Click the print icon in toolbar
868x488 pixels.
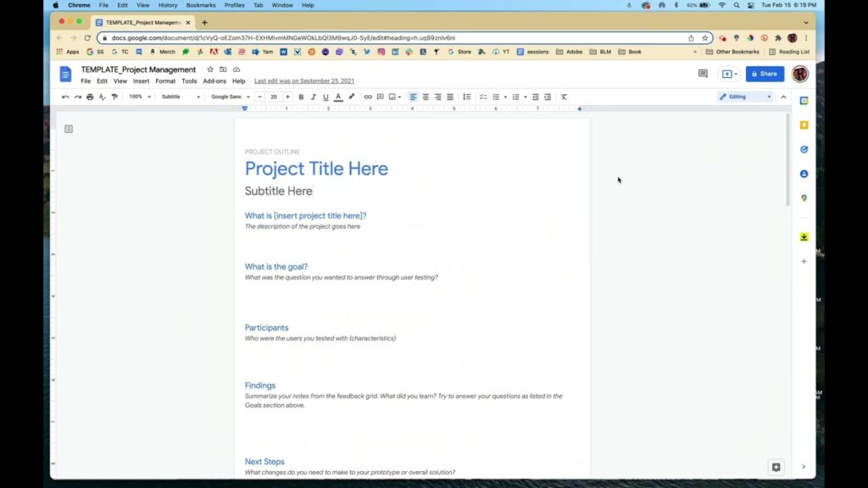[90, 97]
